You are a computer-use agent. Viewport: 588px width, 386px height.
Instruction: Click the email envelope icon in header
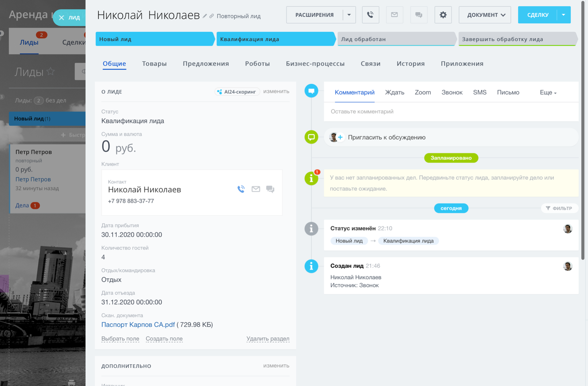(x=394, y=15)
